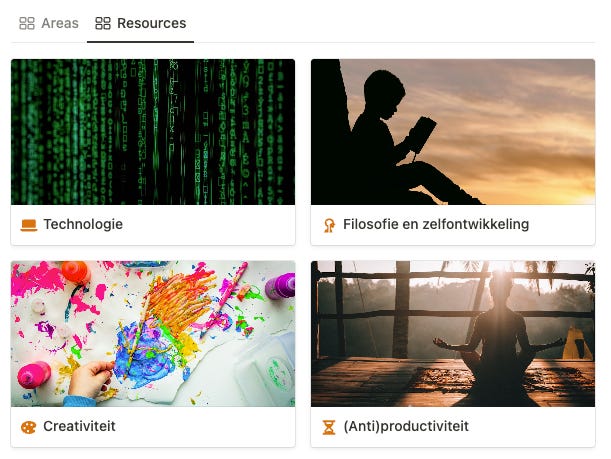Switch to the Areas tab
The height and width of the screenshot is (459, 611).
tap(49, 23)
